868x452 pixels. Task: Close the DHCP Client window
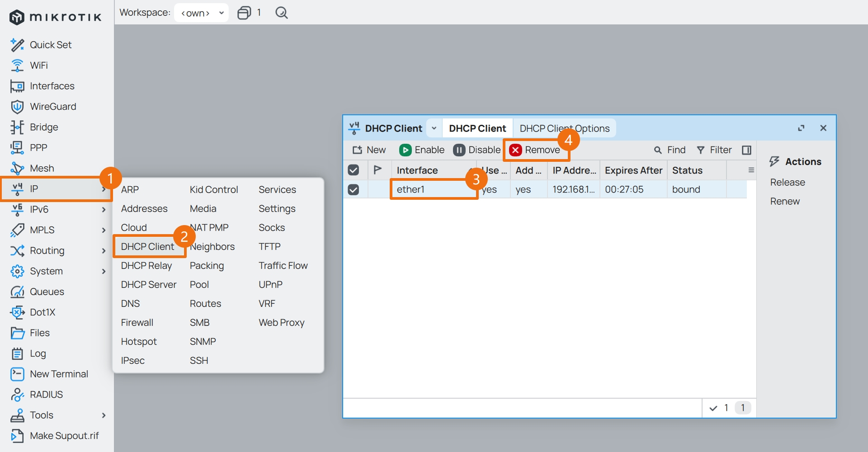click(823, 128)
